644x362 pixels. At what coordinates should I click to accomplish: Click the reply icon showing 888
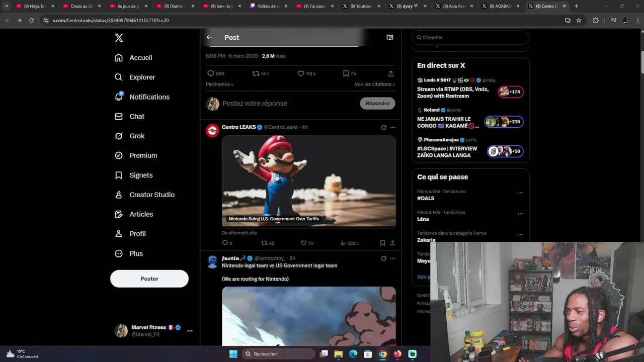click(x=216, y=73)
